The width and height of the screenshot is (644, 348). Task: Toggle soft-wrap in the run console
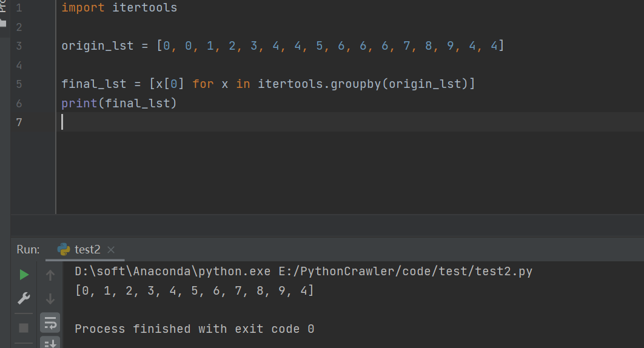[x=50, y=323]
